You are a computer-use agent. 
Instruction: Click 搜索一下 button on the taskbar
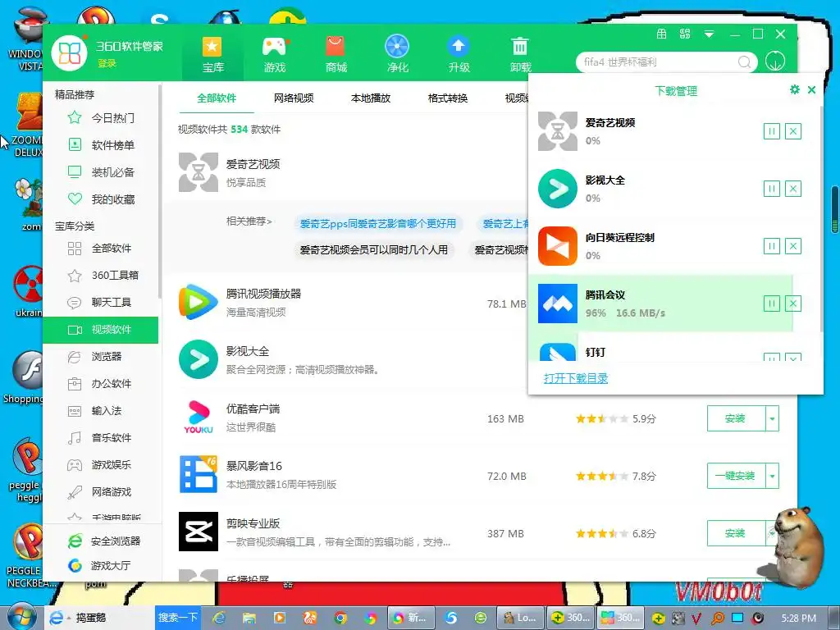click(177, 617)
